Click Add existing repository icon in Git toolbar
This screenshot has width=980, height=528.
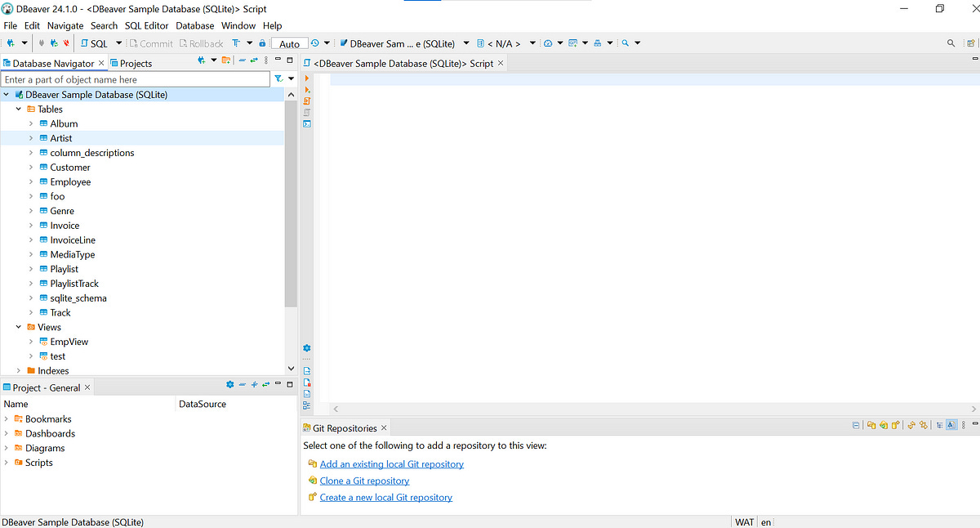pos(871,425)
